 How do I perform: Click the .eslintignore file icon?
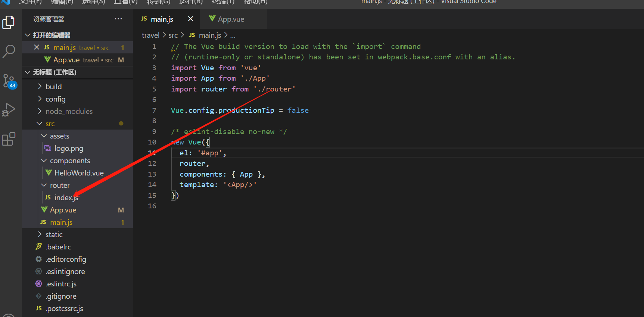click(x=39, y=271)
